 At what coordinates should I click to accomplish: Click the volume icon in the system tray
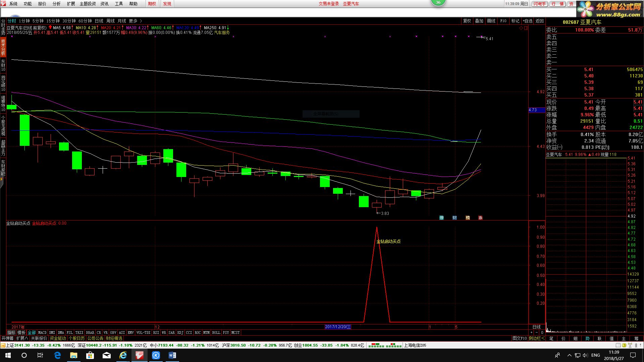click(x=585, y=355)
